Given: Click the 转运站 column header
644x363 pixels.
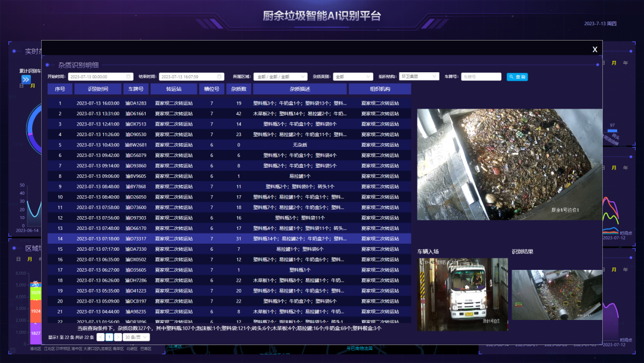Looking at the screenshot, I should (x=174, y=89).
